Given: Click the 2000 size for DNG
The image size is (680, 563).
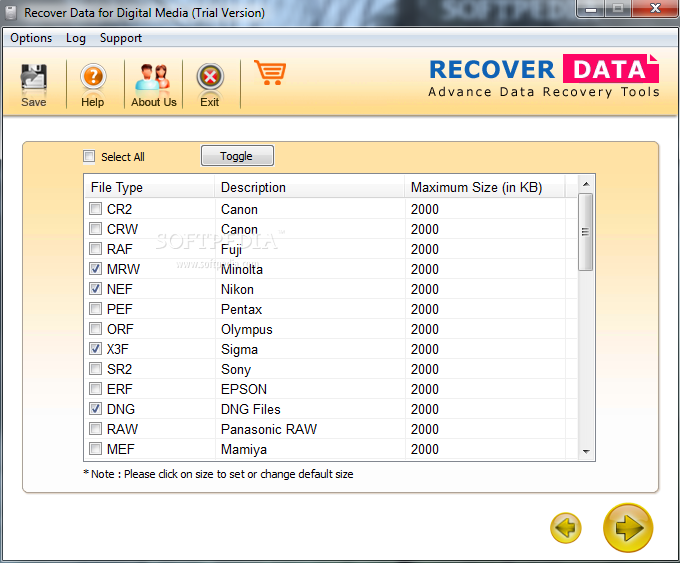Looking at the screenshot, I should point(425,409).
